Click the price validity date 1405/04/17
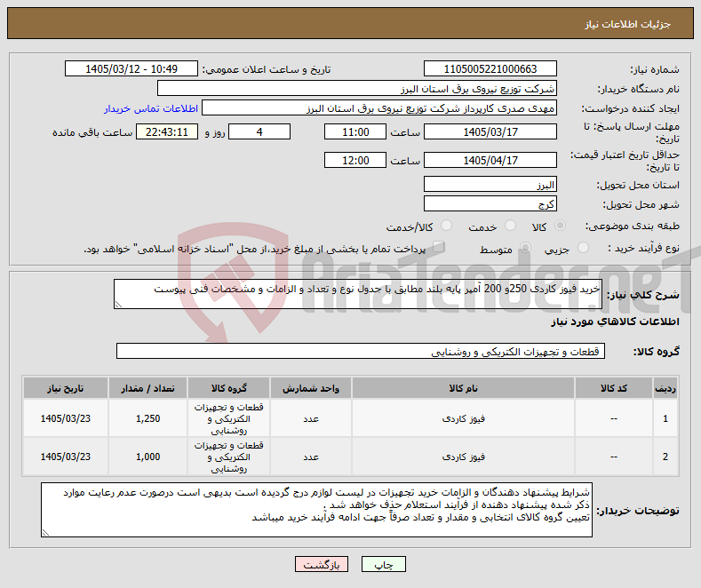The height and width of the screenshot is (588, 701). [490, 160]
